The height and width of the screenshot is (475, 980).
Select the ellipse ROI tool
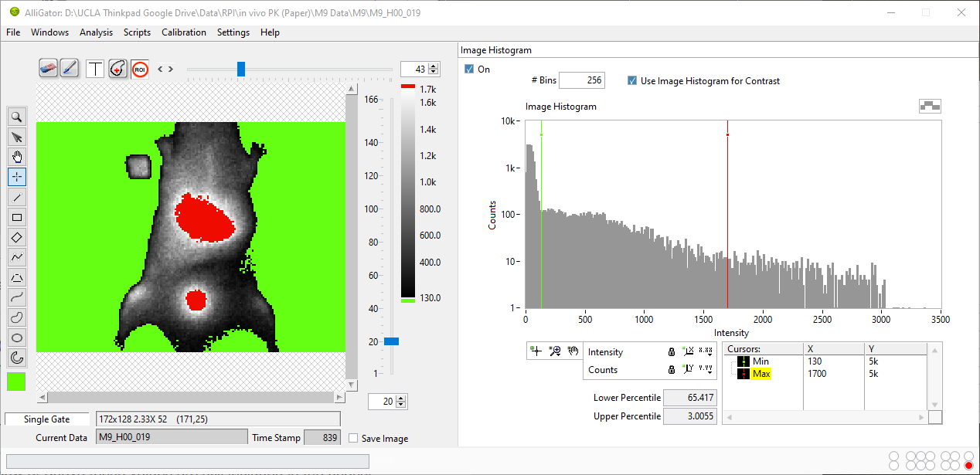16,338
